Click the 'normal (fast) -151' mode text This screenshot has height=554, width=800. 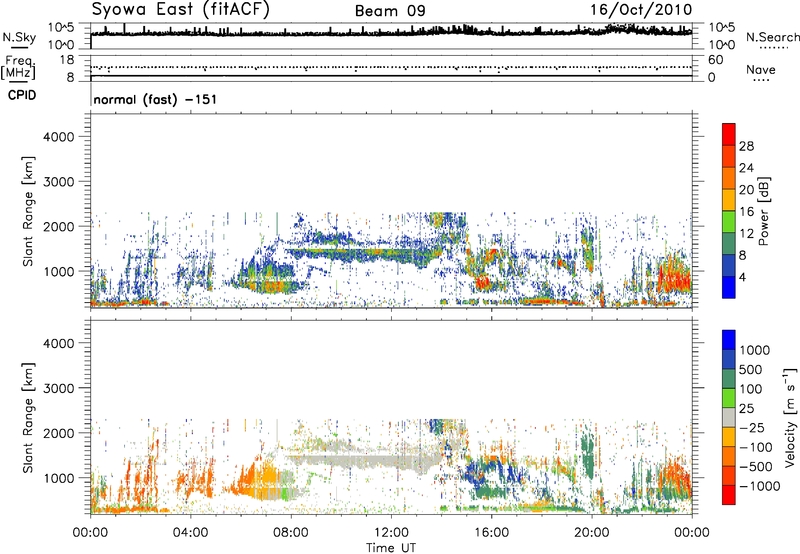[x=155, y=99]
